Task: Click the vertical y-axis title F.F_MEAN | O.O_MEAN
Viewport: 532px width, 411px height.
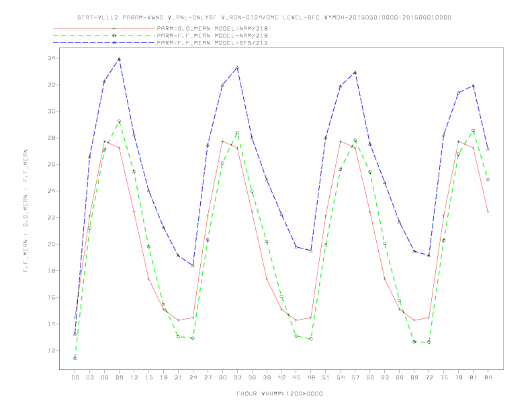Action: pyautogui.click(x=26, y=211)
